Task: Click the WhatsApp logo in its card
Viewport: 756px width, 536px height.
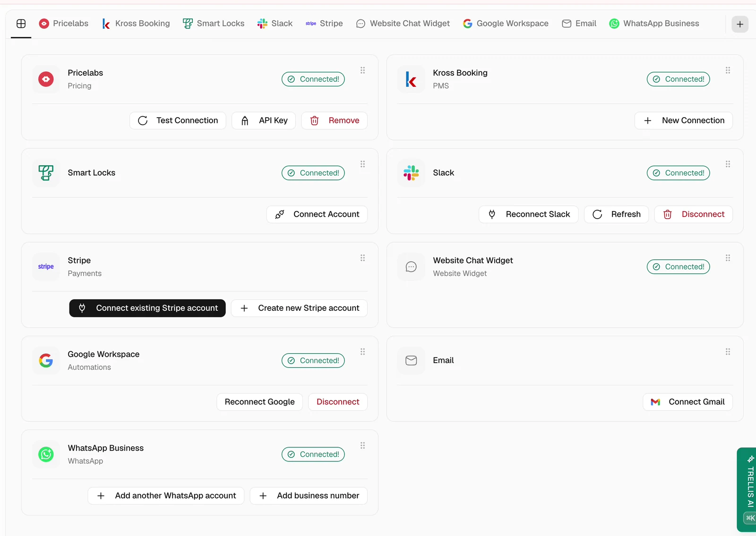Action: click(x=46, y=455)
